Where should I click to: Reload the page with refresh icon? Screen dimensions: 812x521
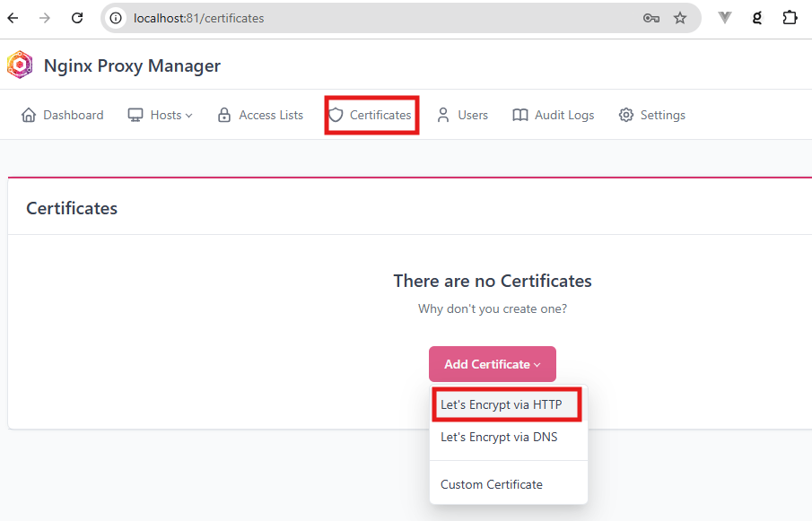(x=77, y=18)
